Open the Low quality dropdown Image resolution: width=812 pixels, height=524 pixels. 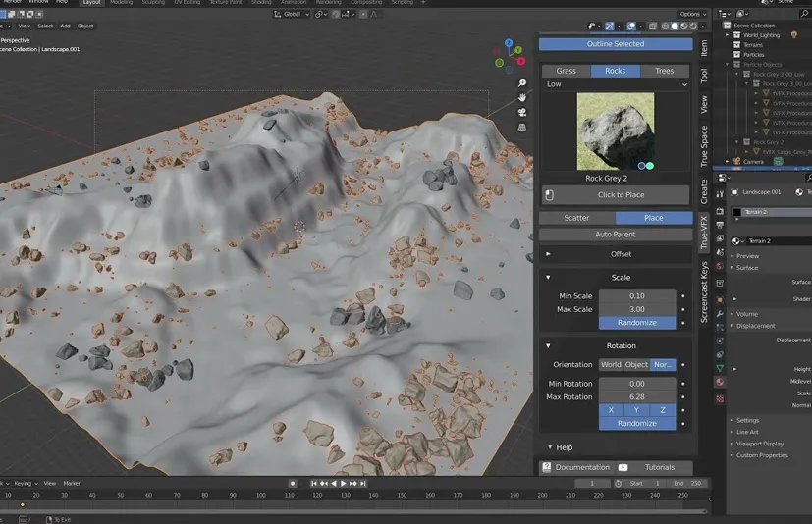coord(616,84)
